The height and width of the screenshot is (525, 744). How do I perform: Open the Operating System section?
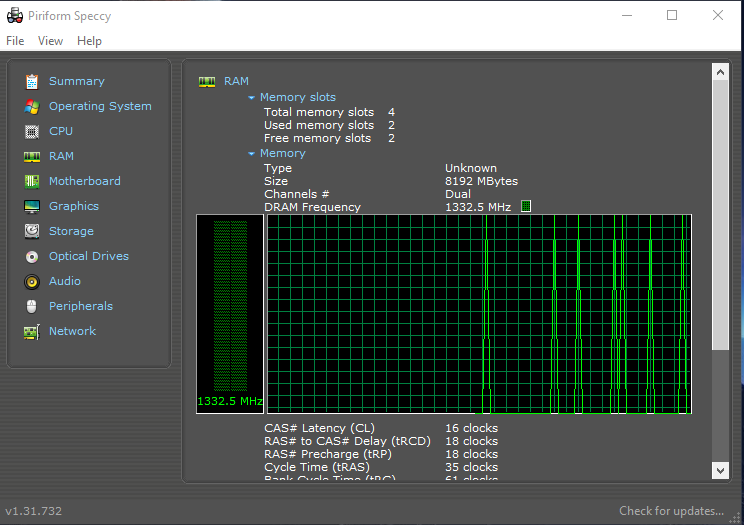coord(100,106)
